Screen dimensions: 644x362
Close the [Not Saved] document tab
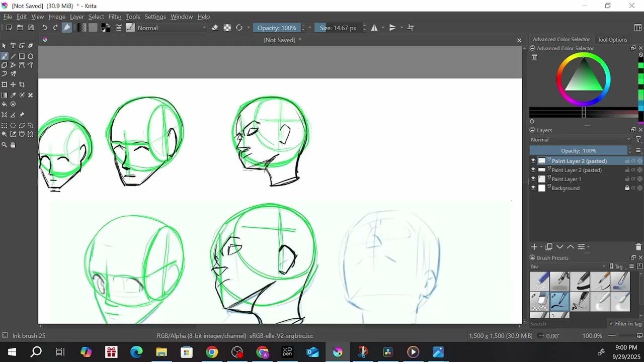[519, 40]
